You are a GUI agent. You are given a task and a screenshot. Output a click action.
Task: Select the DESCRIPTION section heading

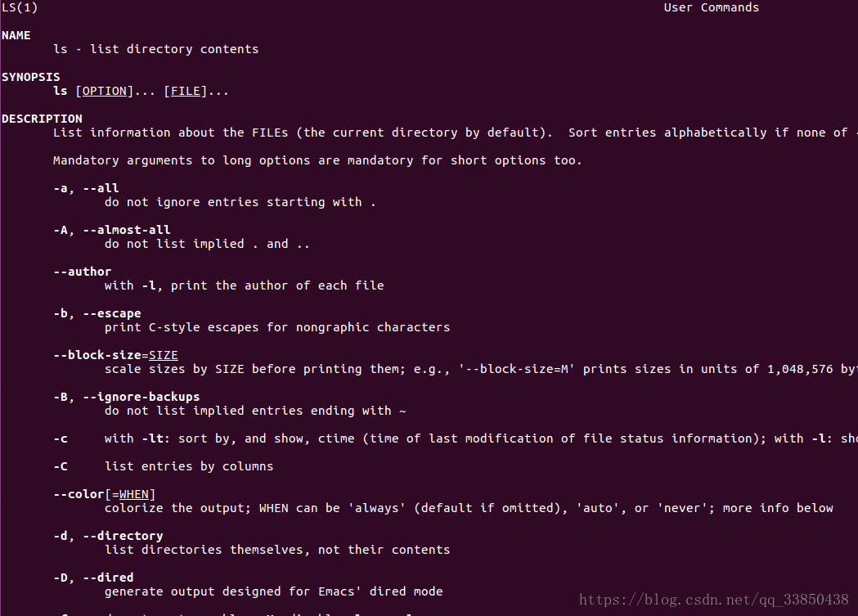point(43,119)
